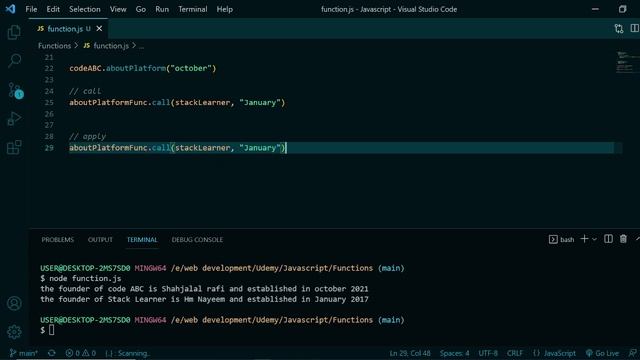Open the Explorer view in activity bar
The image size is (640, 360).
click(14, 32)
